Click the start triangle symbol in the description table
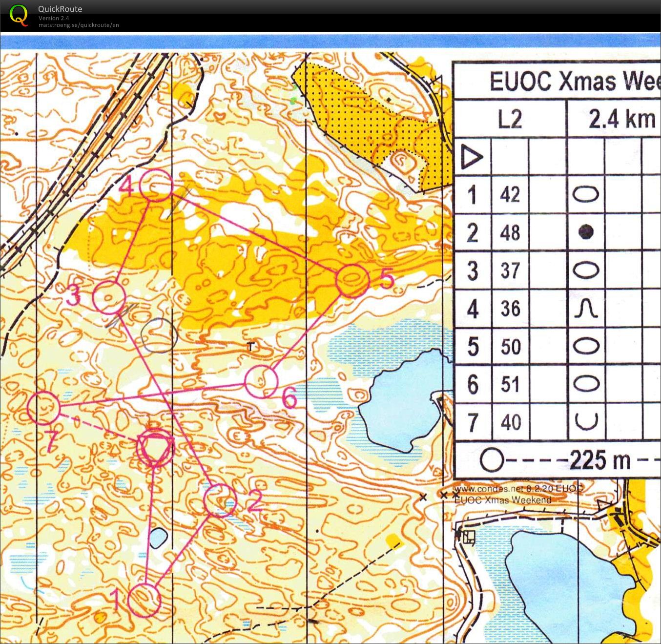This screenshot has width=661, height=644. pos(471,157)
